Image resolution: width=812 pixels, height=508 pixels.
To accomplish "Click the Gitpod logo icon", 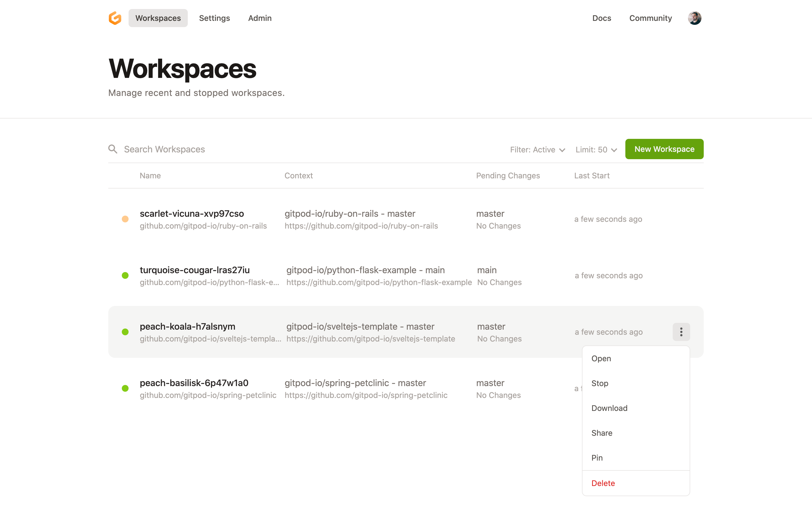I will pos(115,18).
